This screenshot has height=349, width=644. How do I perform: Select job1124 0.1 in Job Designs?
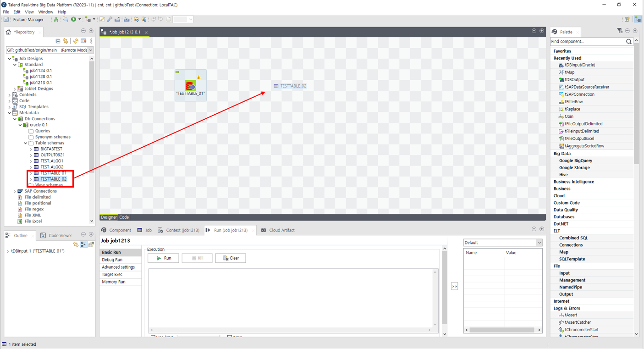[x=41, y=71]
